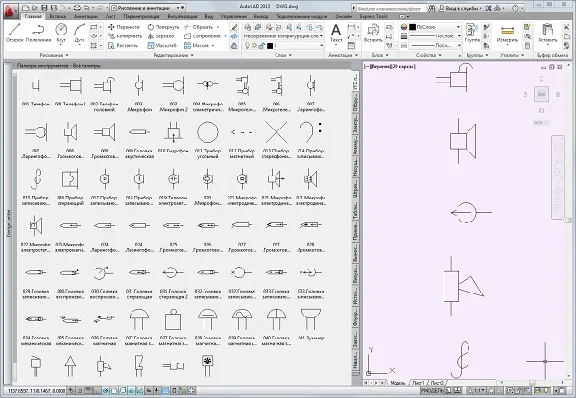
Task: Expand the Редактирование panel flyout
Action: click(x=173, y=55)
